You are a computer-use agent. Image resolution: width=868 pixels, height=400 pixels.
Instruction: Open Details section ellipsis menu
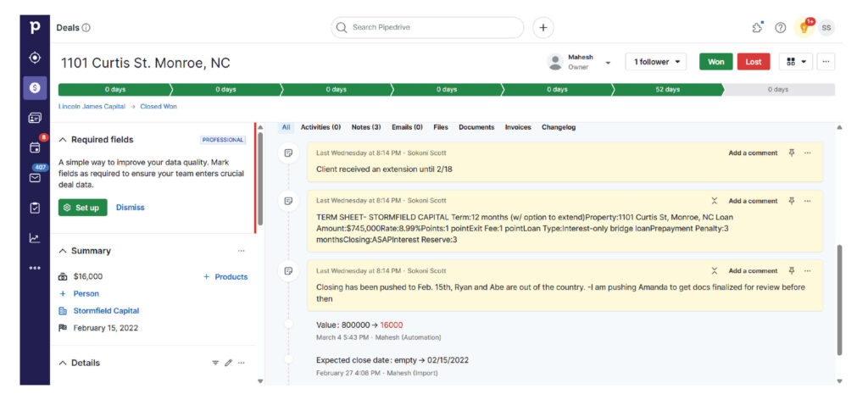pos(242,363)
